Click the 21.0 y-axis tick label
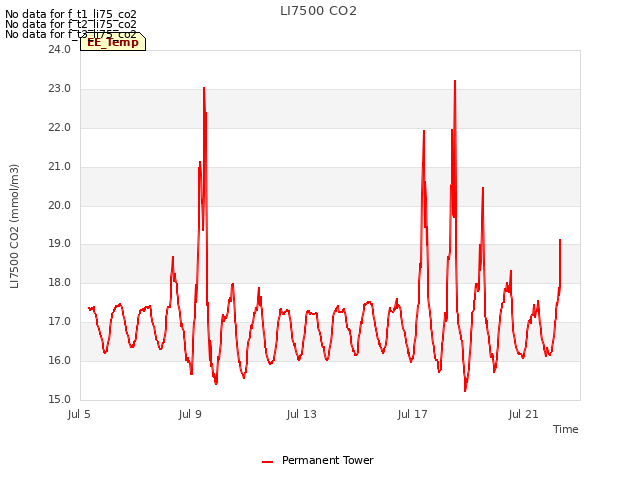Image resolution: width=640 pixels, height=480 pixels. [x=60, y=167]
